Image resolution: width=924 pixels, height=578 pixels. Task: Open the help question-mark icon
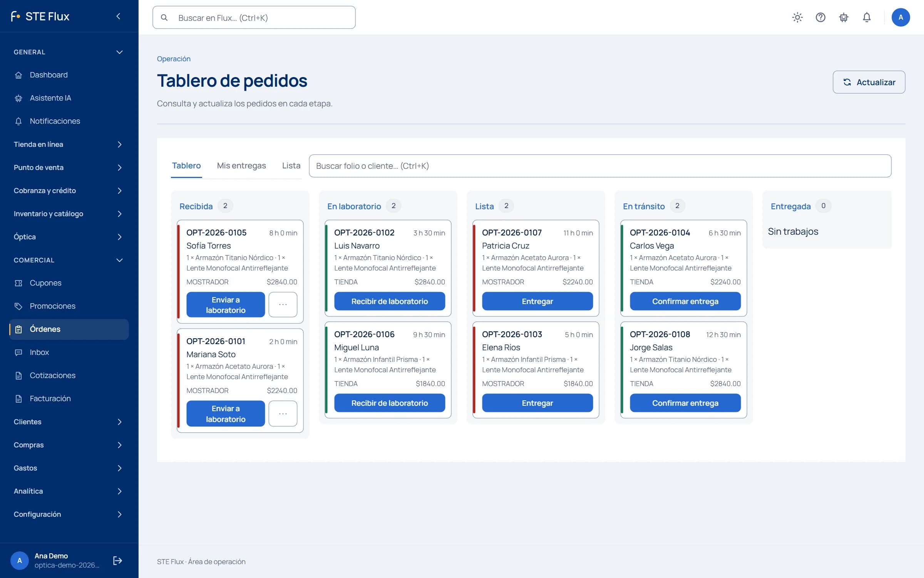(x=820, y=17)
